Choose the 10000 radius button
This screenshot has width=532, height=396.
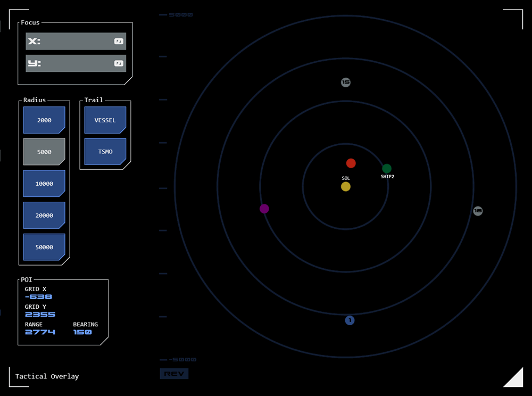pyautogui.click(x=44, y=184)
